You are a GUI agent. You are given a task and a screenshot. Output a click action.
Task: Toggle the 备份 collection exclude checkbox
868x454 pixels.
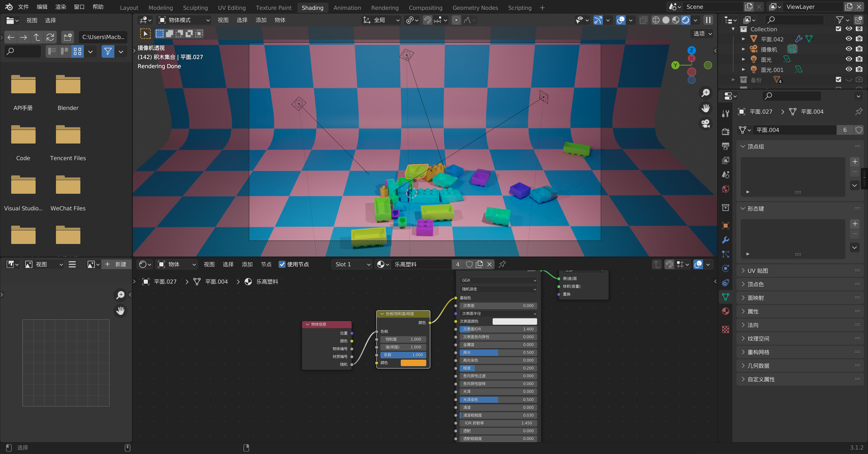[839, 79]
